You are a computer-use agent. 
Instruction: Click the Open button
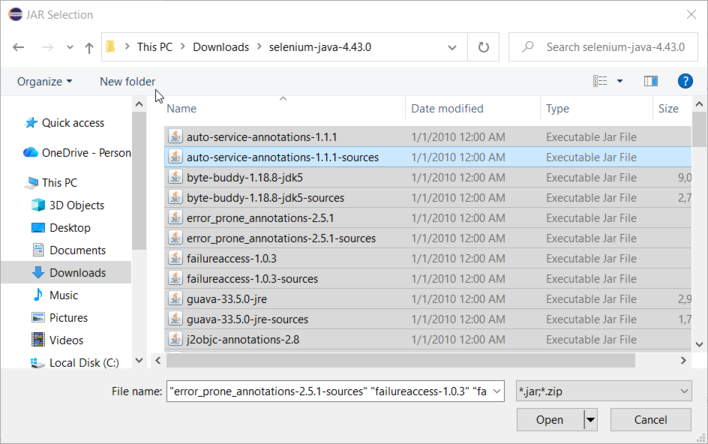tap(550, 420)
